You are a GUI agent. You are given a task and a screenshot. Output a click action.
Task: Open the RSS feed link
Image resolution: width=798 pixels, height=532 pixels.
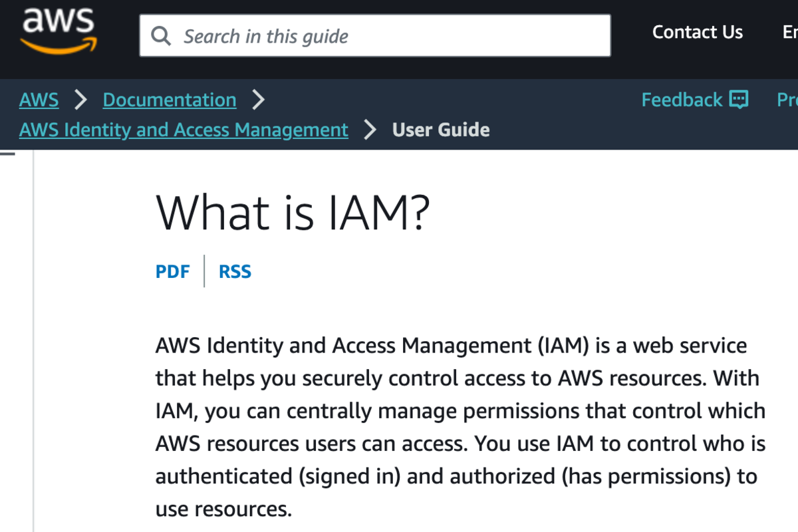[235, 271]
